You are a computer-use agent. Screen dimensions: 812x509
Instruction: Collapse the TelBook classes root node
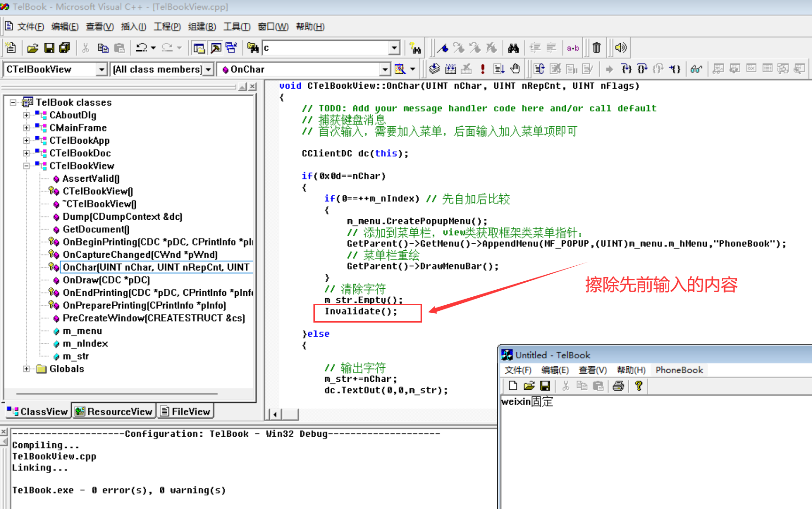click(13, 102)
